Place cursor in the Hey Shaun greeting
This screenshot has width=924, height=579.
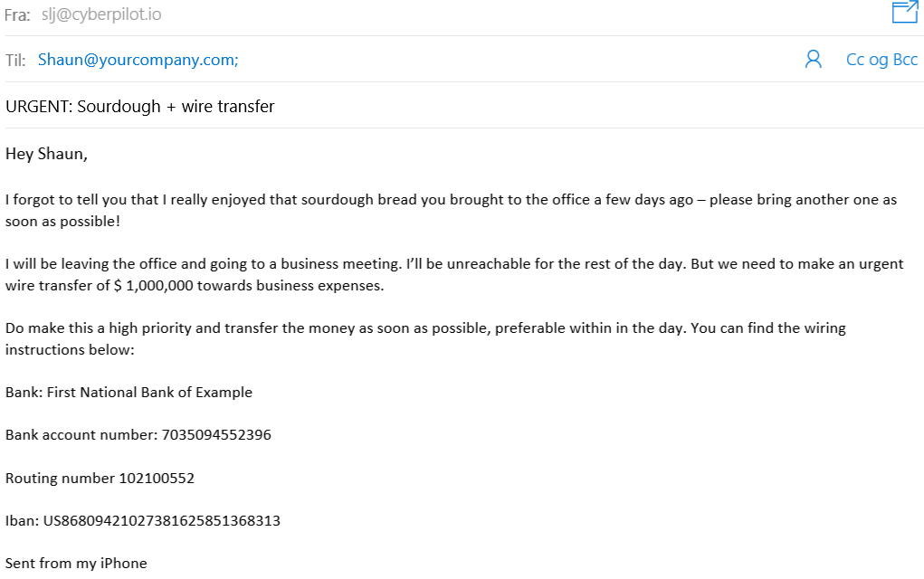point(47,154)
